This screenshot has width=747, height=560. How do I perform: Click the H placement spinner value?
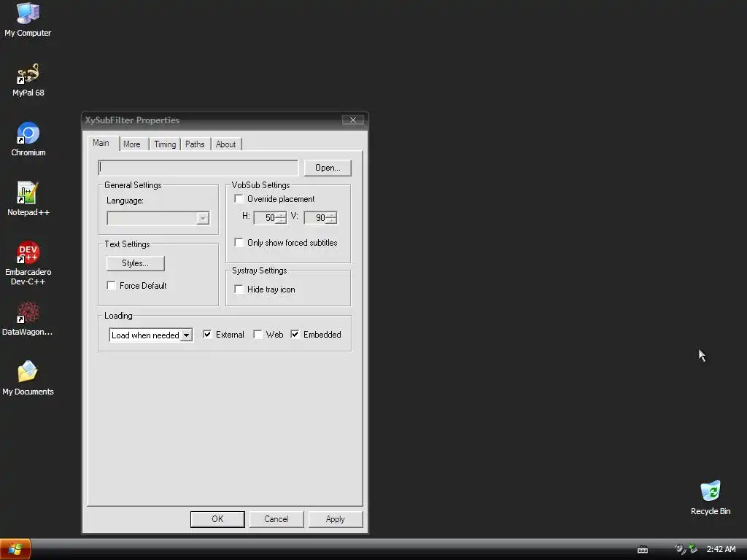click(x=270, y=217)
